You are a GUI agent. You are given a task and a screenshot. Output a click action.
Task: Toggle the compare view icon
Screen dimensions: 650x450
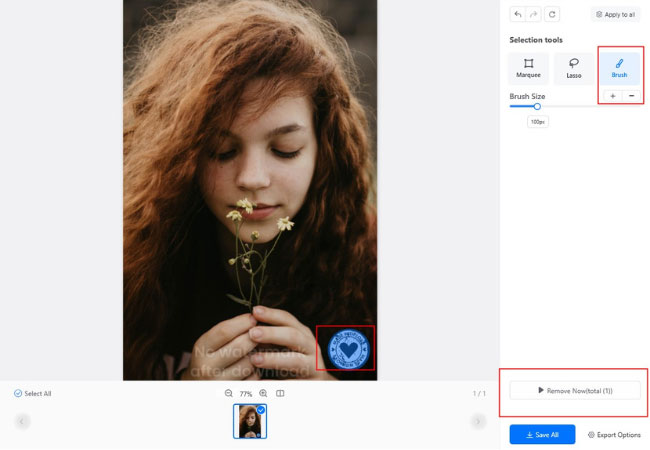pyautogui.click(x=280, y=394)
